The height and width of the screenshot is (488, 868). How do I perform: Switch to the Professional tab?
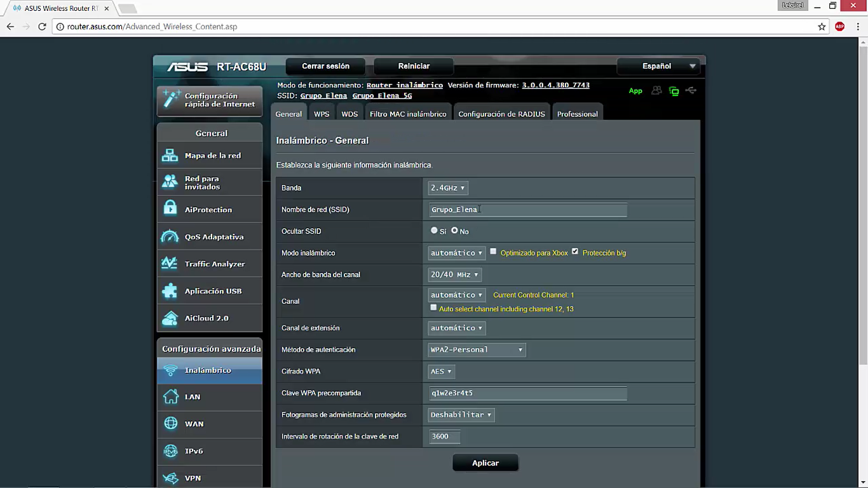tap(578, 114)
